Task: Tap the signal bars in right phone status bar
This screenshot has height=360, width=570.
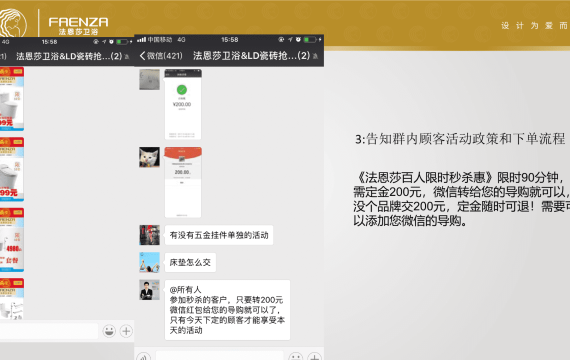Action: [x=141, y=39]
